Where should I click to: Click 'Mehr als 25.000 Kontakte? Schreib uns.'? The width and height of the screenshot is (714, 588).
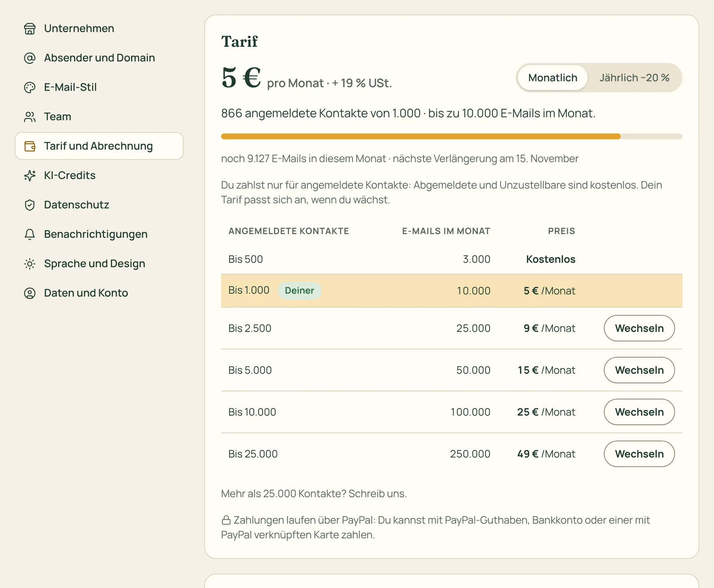(x=314, y=493)
